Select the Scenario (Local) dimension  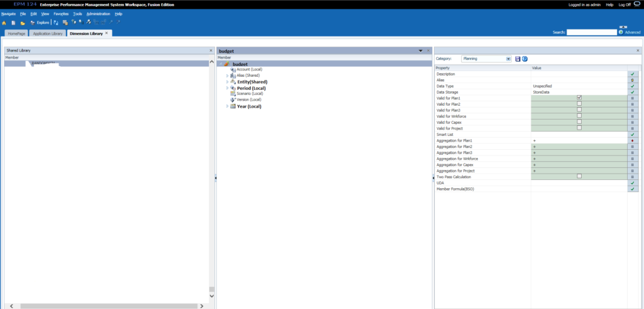click(x=249, y=94)
